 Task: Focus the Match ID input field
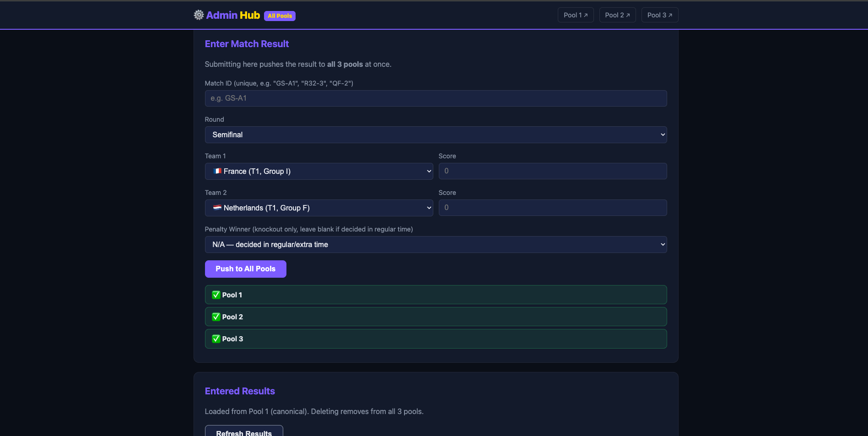click(436, 98)
